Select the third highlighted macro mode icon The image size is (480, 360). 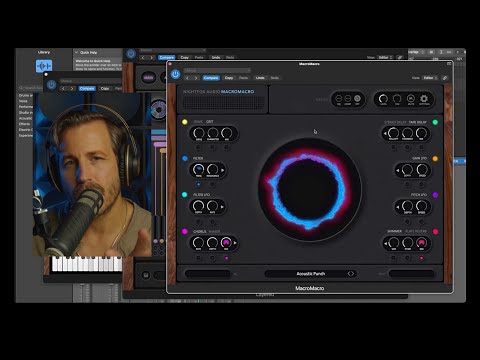357,99
